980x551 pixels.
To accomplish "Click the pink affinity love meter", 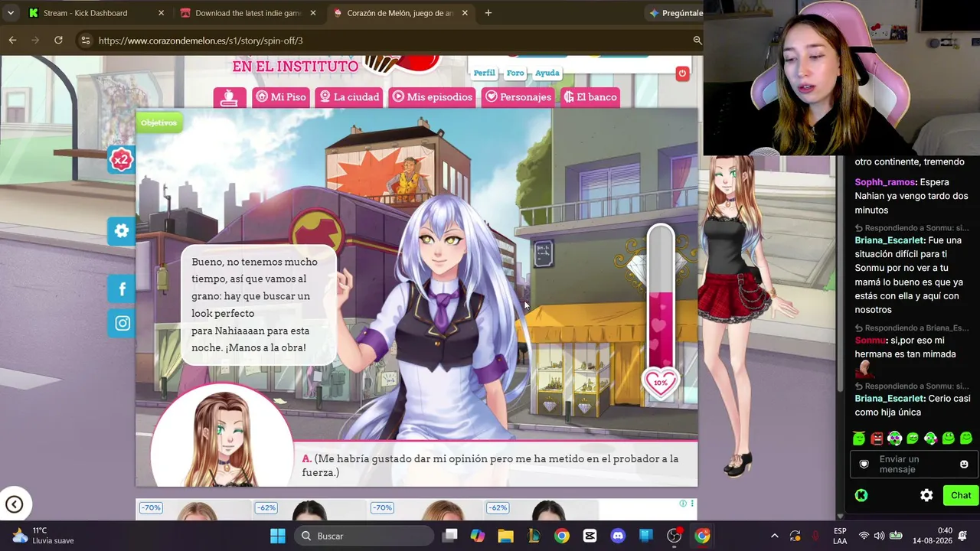I will click(661, 306).
